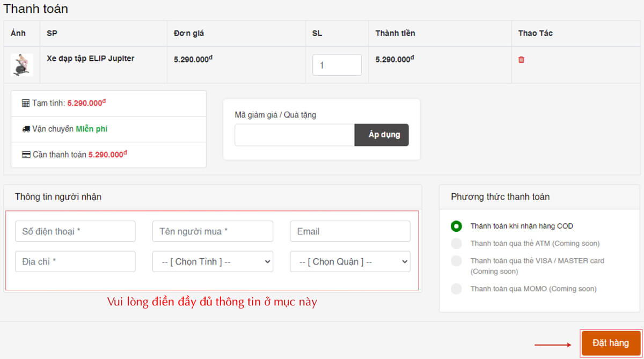The image size is (644, 359).
Task: Select the MOMO payment radio button
Action: pos(456,289)
